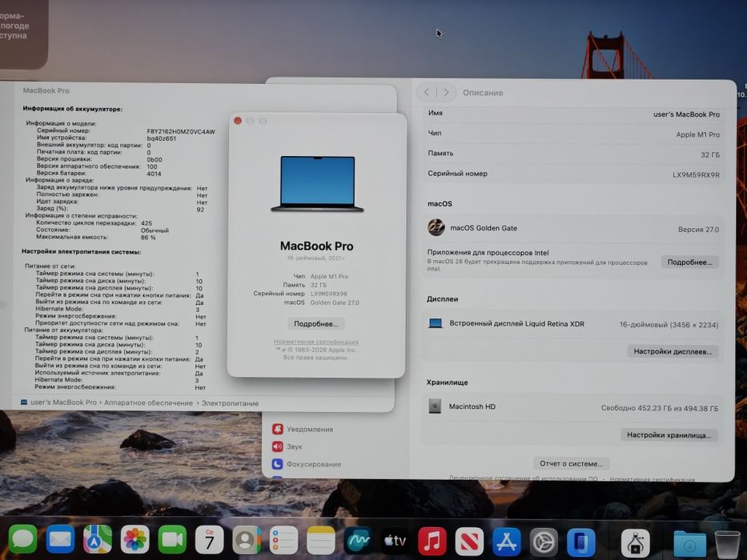747x560 pixels.
Task: Click battery serial F8Y2162H0MZ0VC4AW
Action: click(181, 131)
